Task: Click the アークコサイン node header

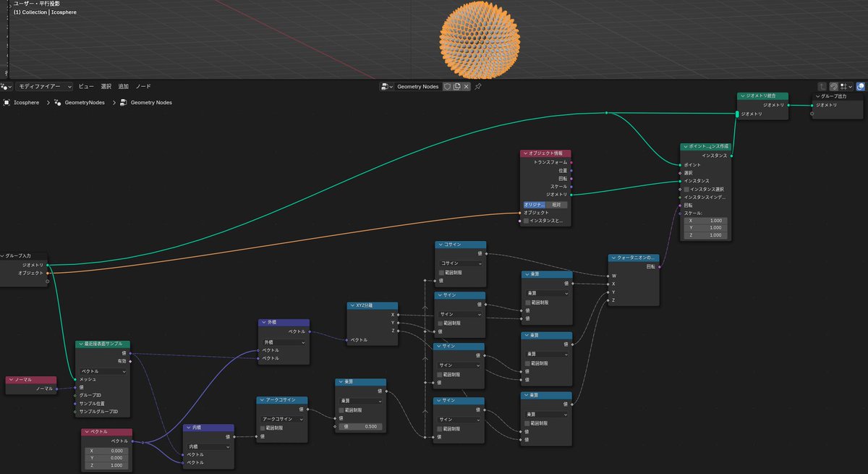Action: coord(282,400)
